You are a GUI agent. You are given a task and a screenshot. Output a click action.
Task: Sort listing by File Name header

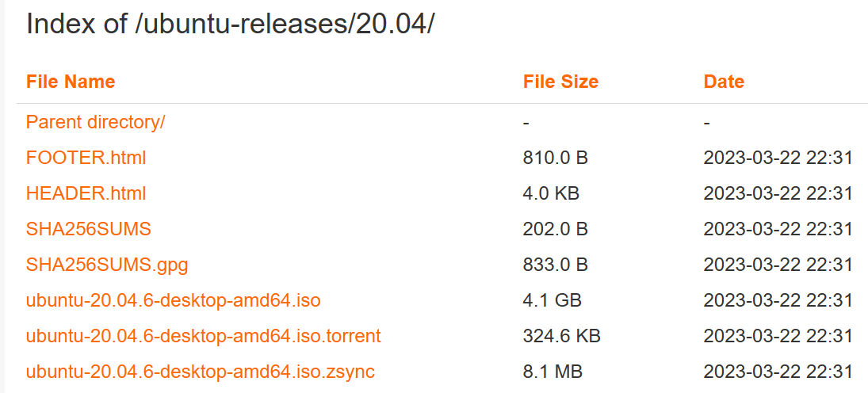pyautogui.click(x=71, y=82)
